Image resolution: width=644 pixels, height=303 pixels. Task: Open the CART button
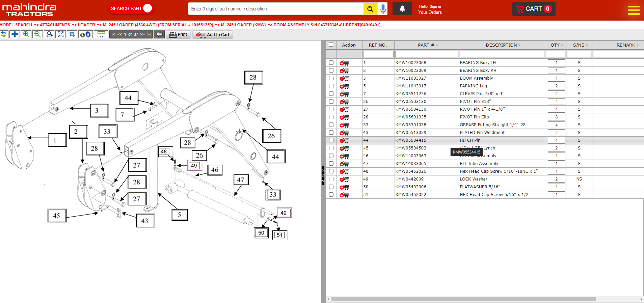pyautogui.click(x=534, y=9)
